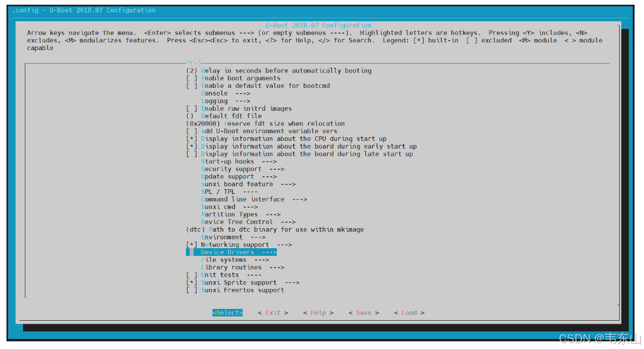Open the Device Tree Control submenu
Image resolution: width=644 pixels, height=349 pixels.
tap(248, 222)
